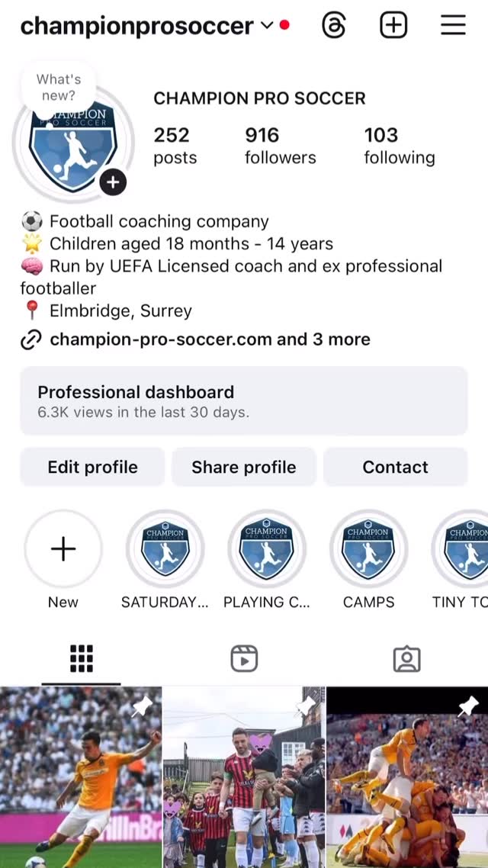This screenshot has width=488, height=868.
Task: Switch to the tagged photos tab
Action: pyautogui.click(x=406, y=658)
